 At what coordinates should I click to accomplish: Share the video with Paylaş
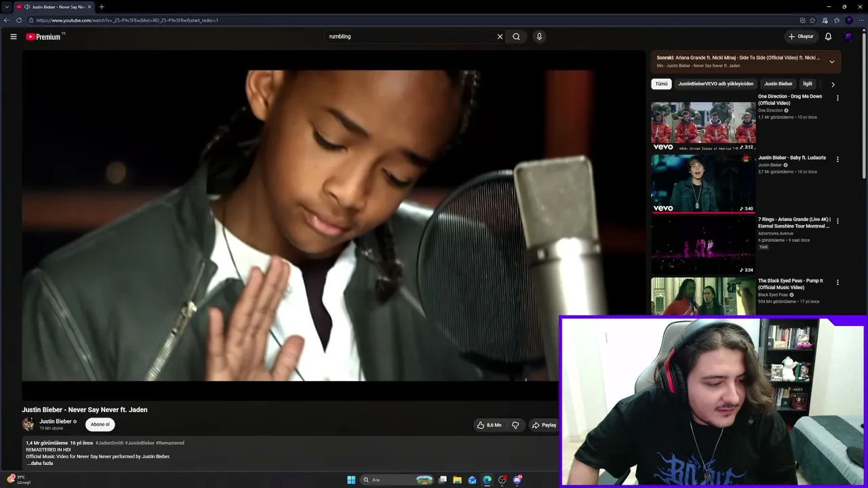pyautogui.click(x=544, y=425)
